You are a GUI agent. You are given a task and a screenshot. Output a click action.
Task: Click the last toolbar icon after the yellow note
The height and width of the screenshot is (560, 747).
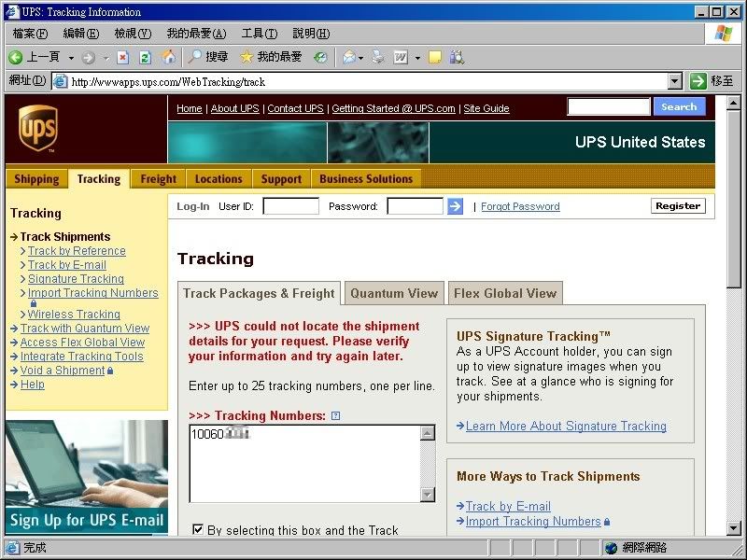pyautogui.click(x=457, y=58)
